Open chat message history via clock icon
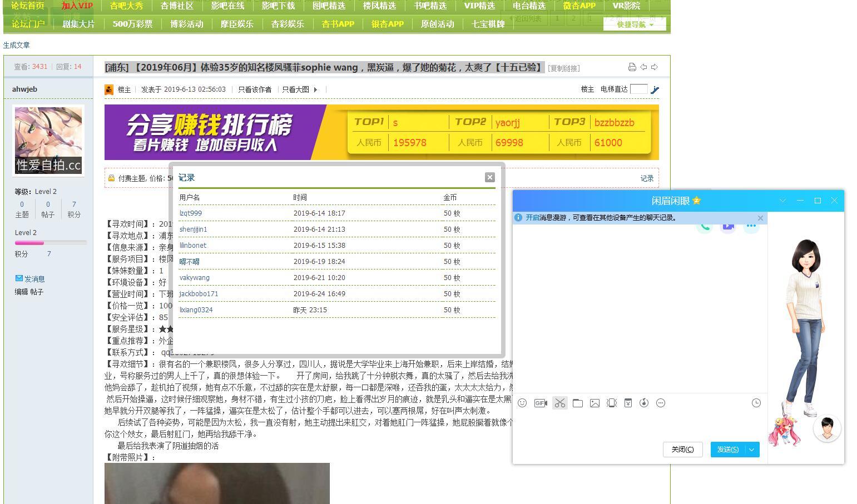Image resolution: width=857 pixels, height=504 pixels. [x=755, y=403]
